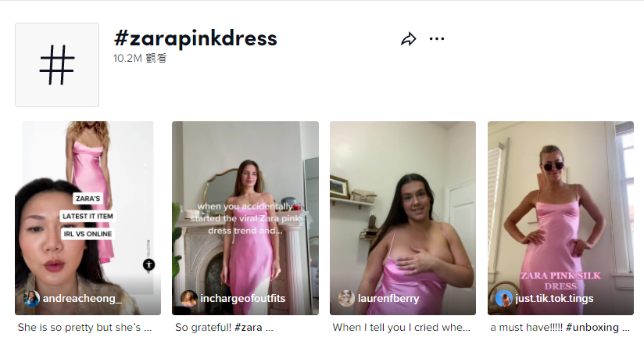Open the three-dot more options menu
The height and width of the screenshot is (341, 644).
[x=437, y=38]
